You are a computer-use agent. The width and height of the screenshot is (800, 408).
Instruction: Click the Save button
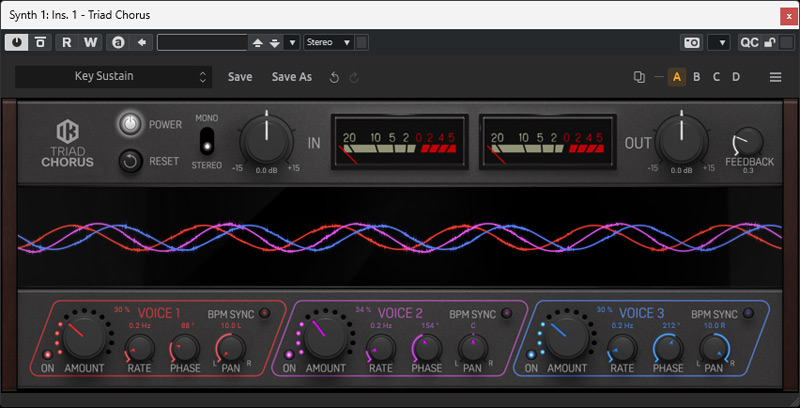[x=240, y=77]
